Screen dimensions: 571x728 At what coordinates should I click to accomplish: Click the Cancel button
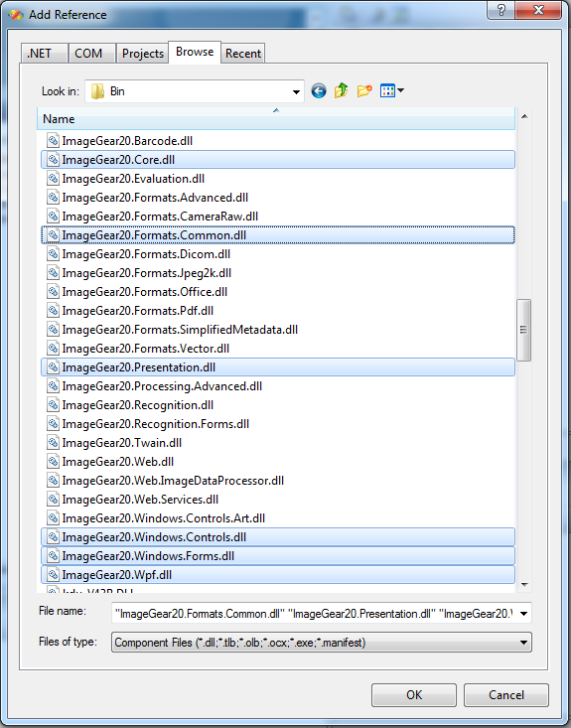[506, 694]
